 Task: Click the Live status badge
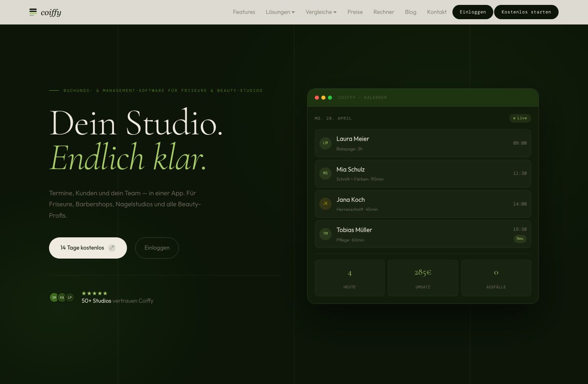[520, 118]
